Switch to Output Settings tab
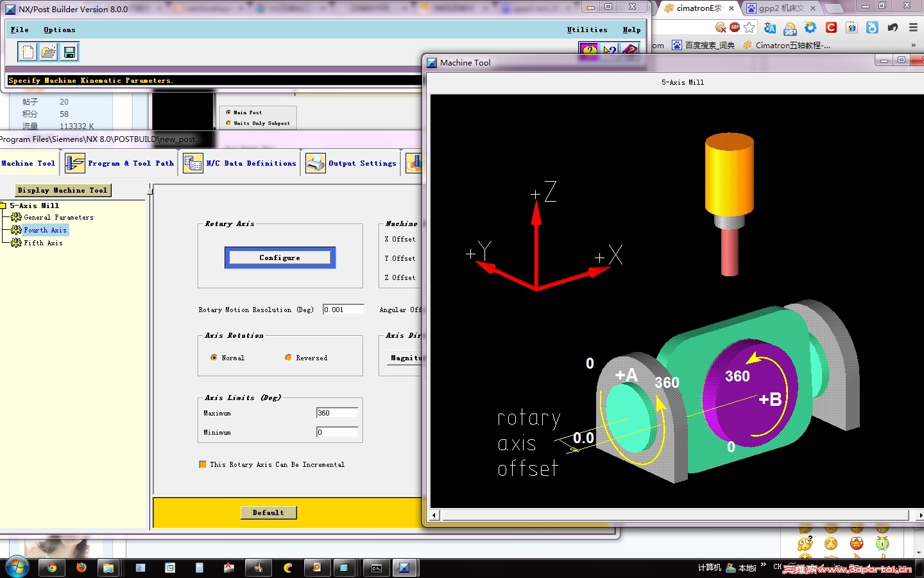Image resolution: width=924 pixels, height=578 pixels. point(352,163)
